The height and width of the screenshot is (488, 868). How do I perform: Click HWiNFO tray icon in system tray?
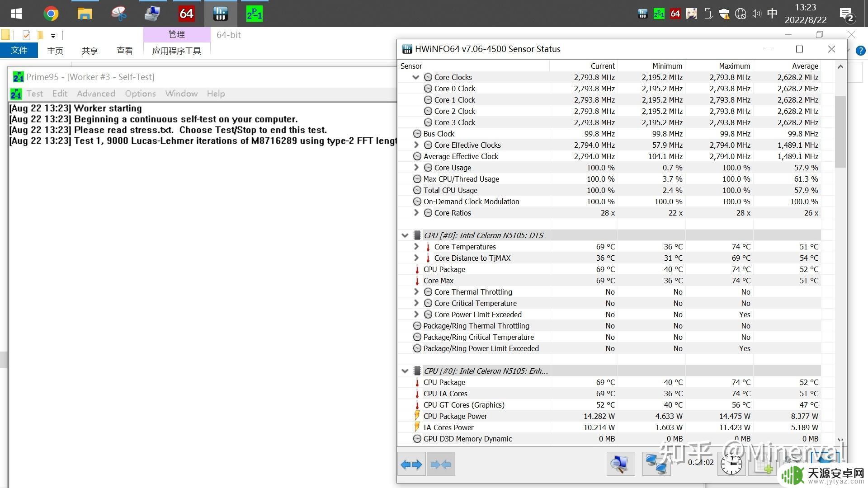(x=642, y=14)
